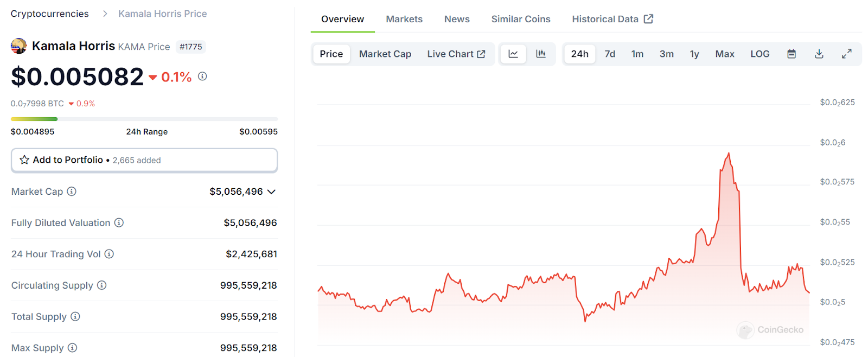Click the Fully Diluted Valuation label
Viewport: 868px width, 357px height.
tap(61, 222)
